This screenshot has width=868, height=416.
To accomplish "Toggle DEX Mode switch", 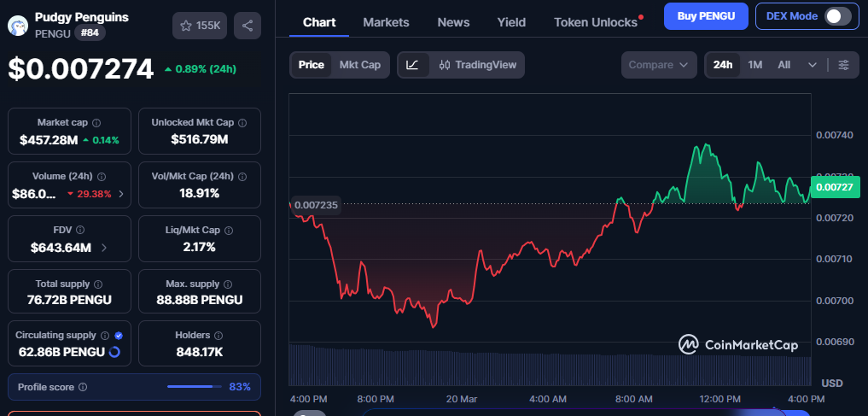I will (x=838, y=16).
